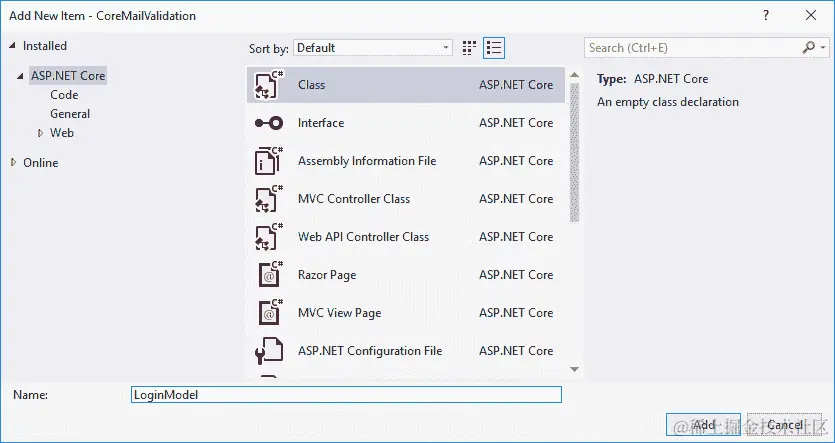Select the Code category

64,95
